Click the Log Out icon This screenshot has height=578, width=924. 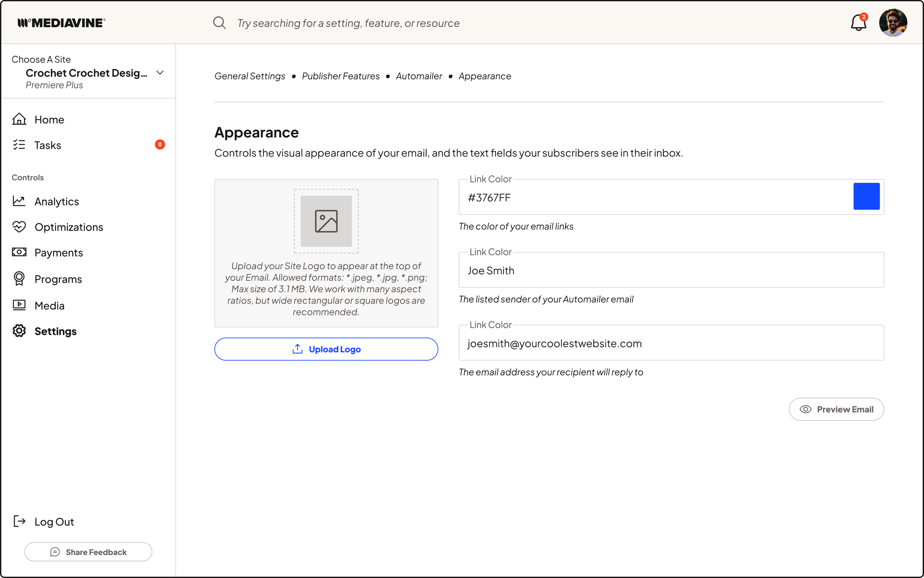click(x=19, y=521)
